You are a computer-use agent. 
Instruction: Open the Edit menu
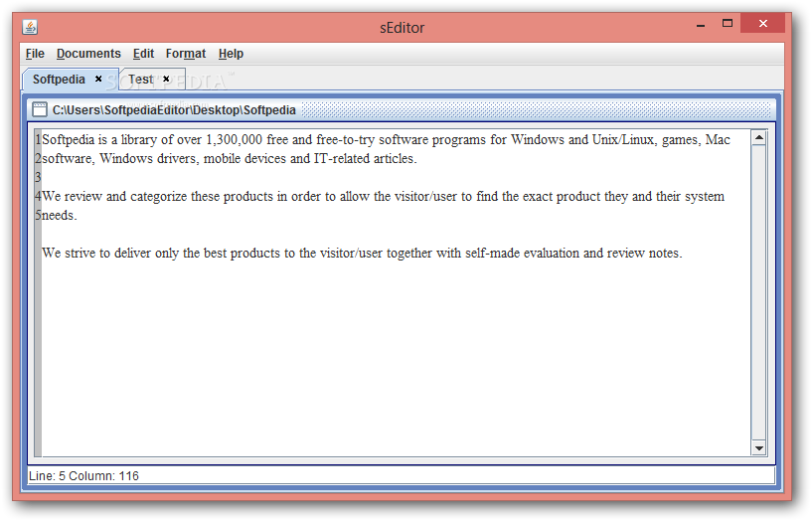click(x=143, y=54)
